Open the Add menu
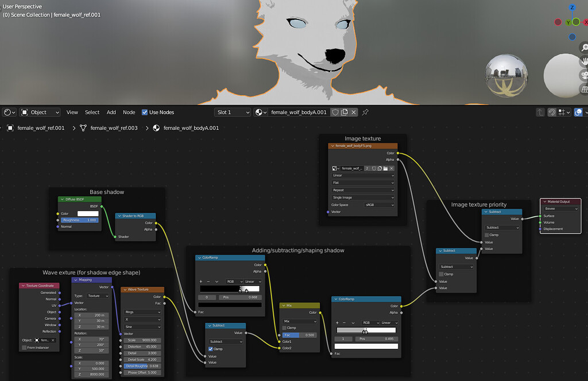The height and width of the screenshot is (381, 588). point(111,112)
